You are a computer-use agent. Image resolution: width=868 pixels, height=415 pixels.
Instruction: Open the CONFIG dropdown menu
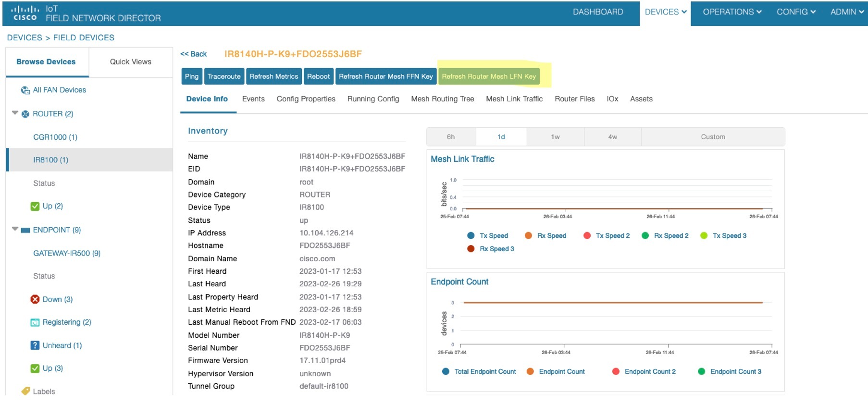coord(796,12)
